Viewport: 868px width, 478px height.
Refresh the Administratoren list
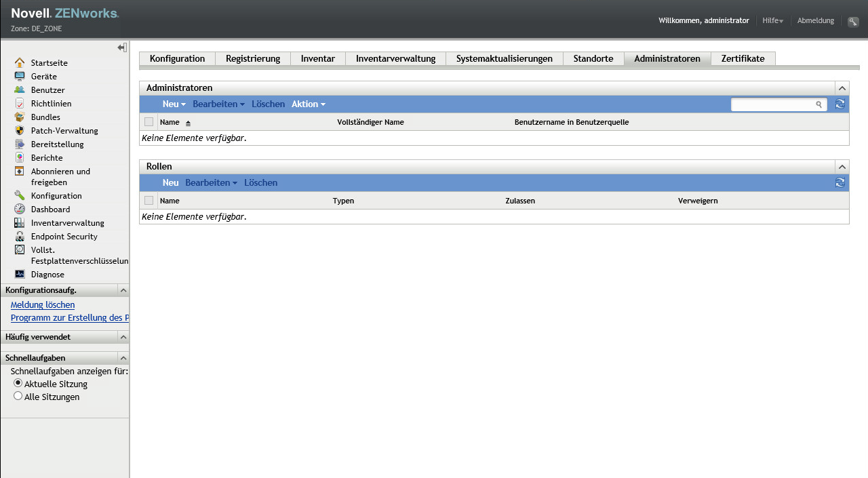840,104
